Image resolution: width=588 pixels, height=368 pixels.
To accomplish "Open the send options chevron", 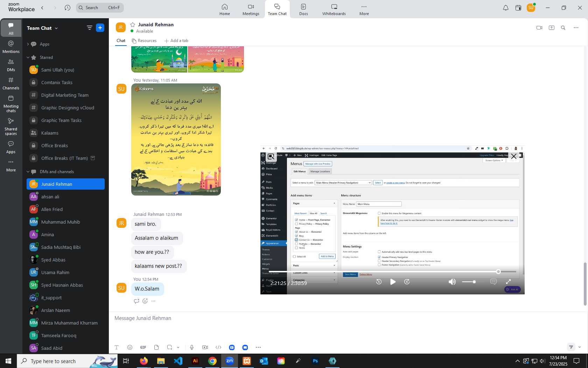I will point(580,347).
